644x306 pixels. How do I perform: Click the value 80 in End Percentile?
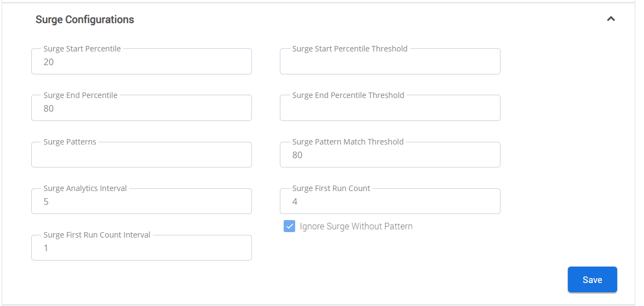coord(48,108)
